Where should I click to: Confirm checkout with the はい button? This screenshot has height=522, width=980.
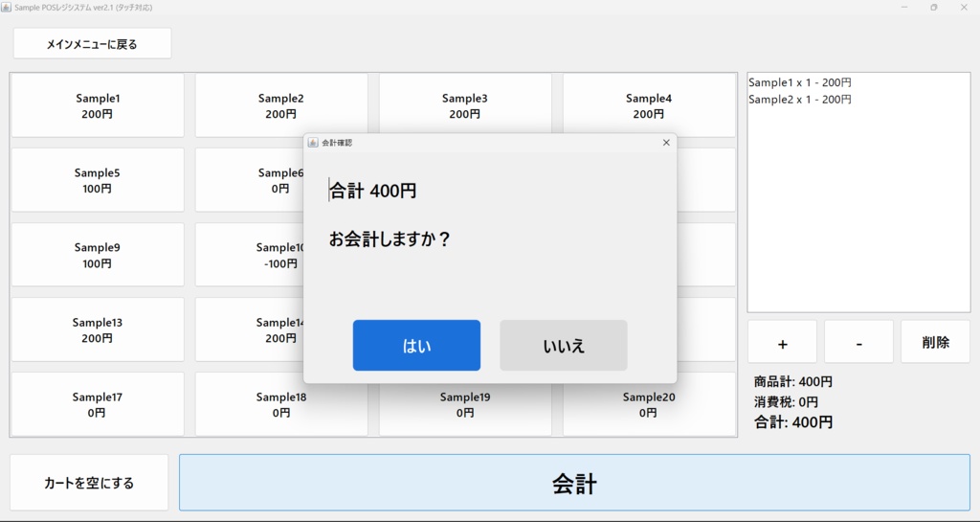(x=416, y=346)
